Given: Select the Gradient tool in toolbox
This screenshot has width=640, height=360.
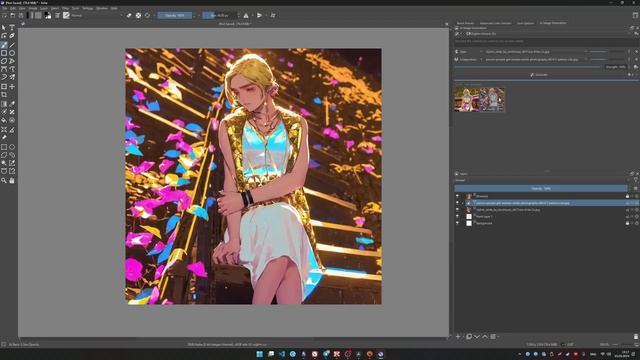Looking at the screenshot, I should coord(4,104).
